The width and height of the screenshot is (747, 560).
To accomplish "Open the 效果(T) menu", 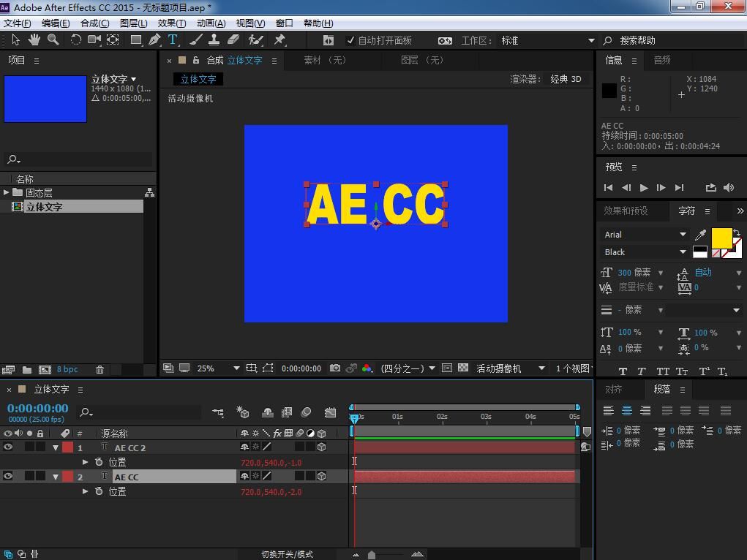I will (172, 23).
